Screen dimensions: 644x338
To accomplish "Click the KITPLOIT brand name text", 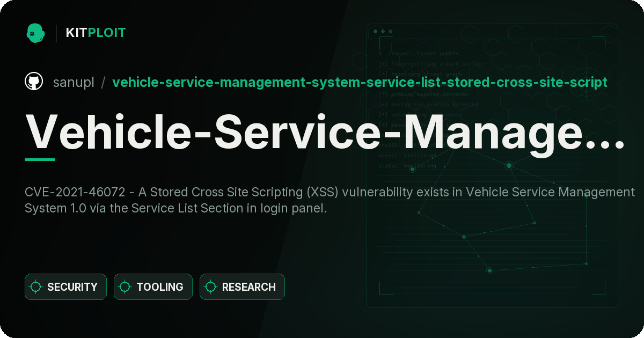I will tap(96, 33).
